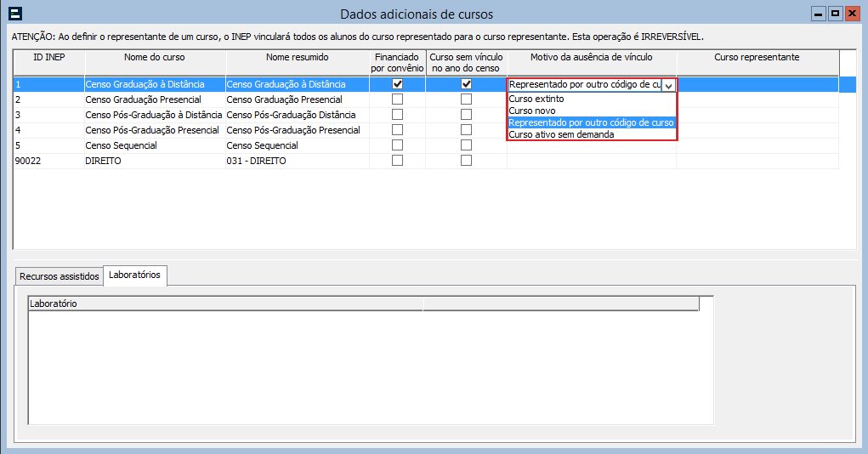Check 'Curso sem vínculo' for Censo Pós-Graduação Presencial

[x=466, y=129]
